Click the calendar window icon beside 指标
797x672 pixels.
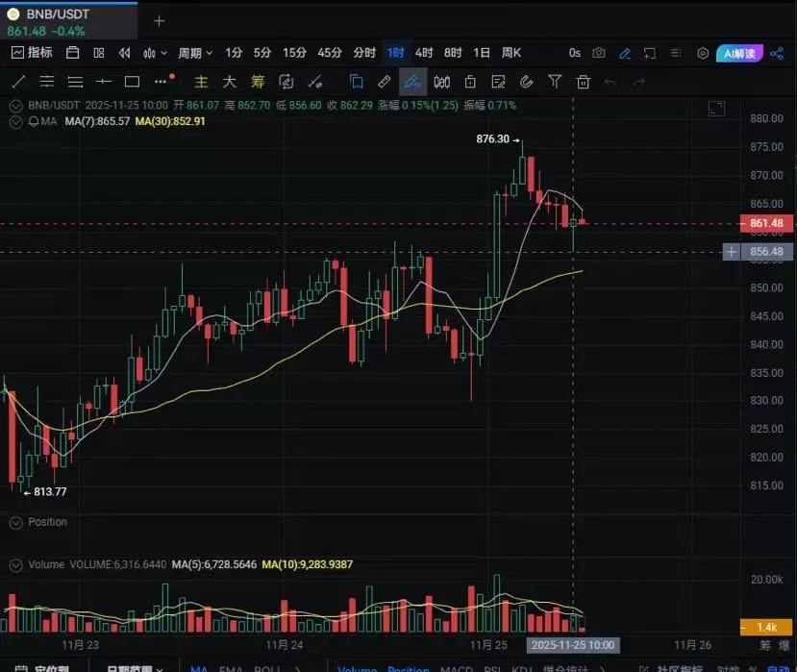coord(72,53)
